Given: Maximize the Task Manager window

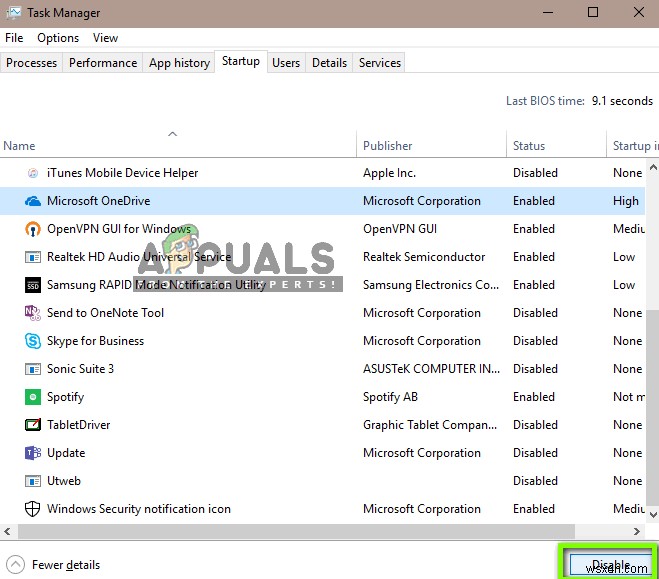Looking at the screenshot, I should (x=593, y=12).
